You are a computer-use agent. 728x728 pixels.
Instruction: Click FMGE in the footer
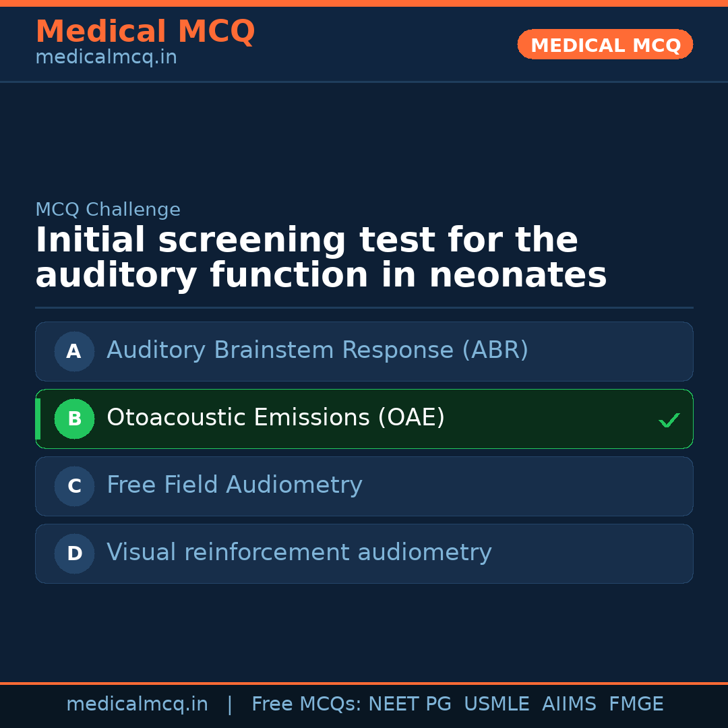tap(636, 704)
